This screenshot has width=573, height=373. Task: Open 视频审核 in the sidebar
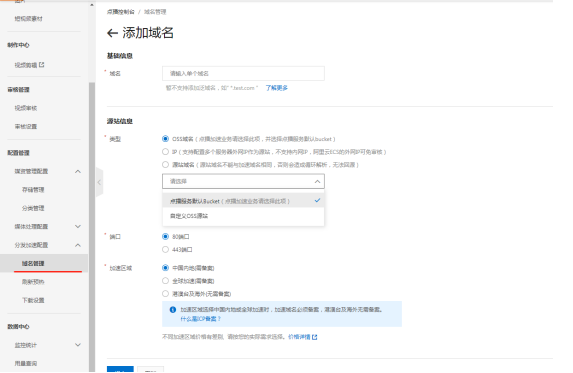(x=26, y=108)
